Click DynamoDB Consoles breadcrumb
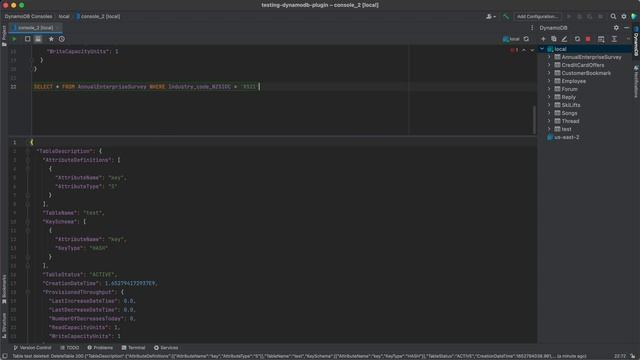640x360 pixels. 29,16
